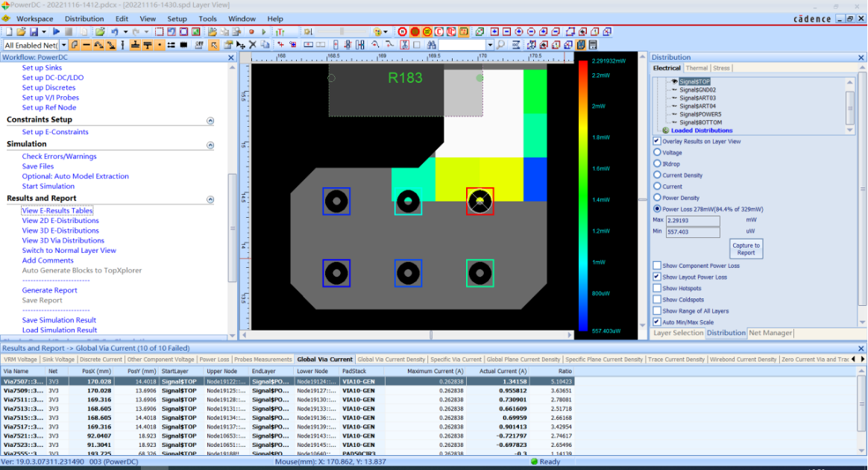Click the Undo arrow icon
The height and width of the screenshot is (470, 868).
coord(115,31)
